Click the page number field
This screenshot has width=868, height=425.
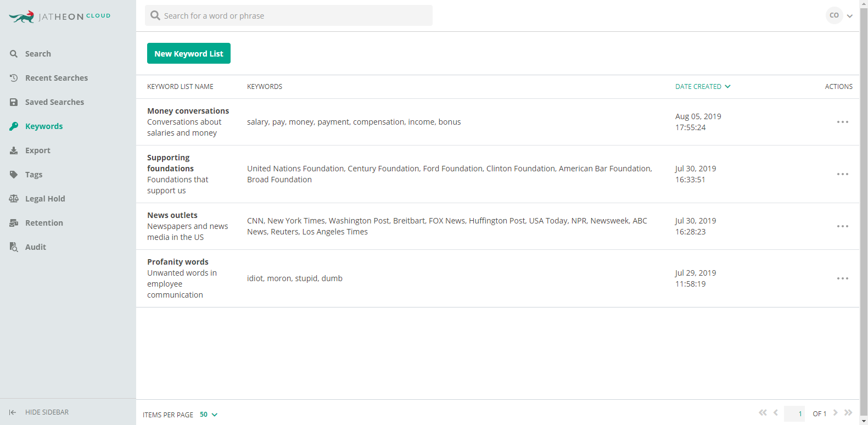click(794, 413)
